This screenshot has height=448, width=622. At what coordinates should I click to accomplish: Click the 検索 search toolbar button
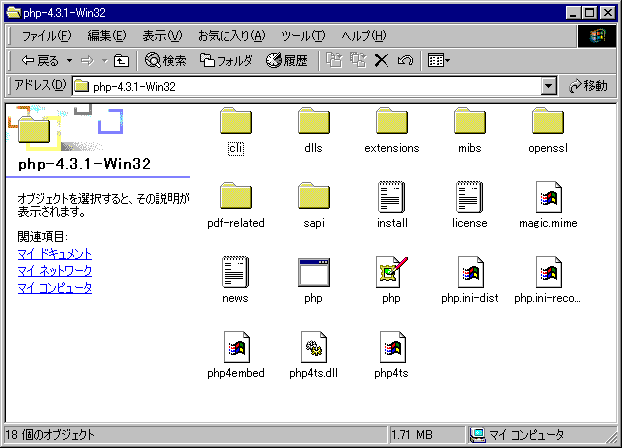[166, 60]
